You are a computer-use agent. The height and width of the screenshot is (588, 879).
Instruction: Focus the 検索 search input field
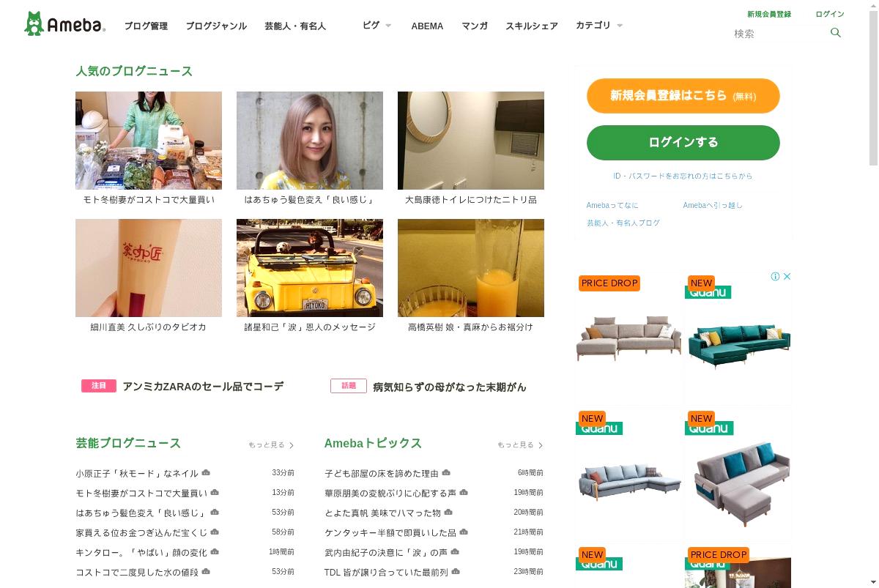point(779,34)
